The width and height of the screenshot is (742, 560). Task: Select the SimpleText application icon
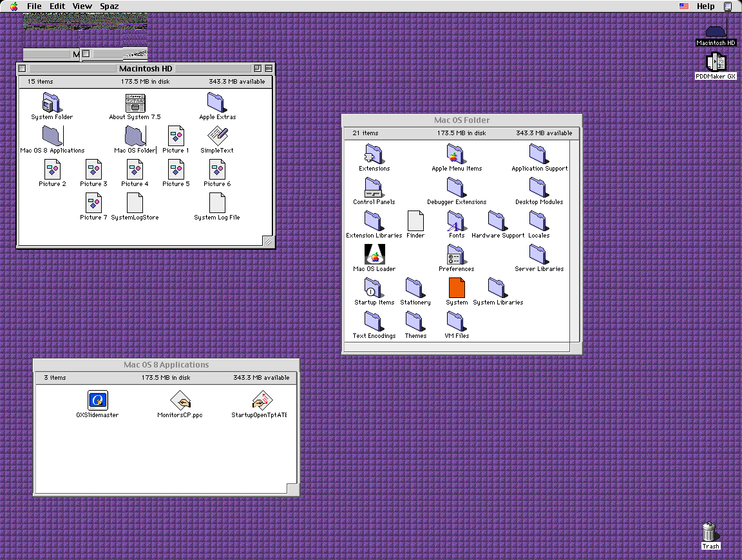(217, 136)
